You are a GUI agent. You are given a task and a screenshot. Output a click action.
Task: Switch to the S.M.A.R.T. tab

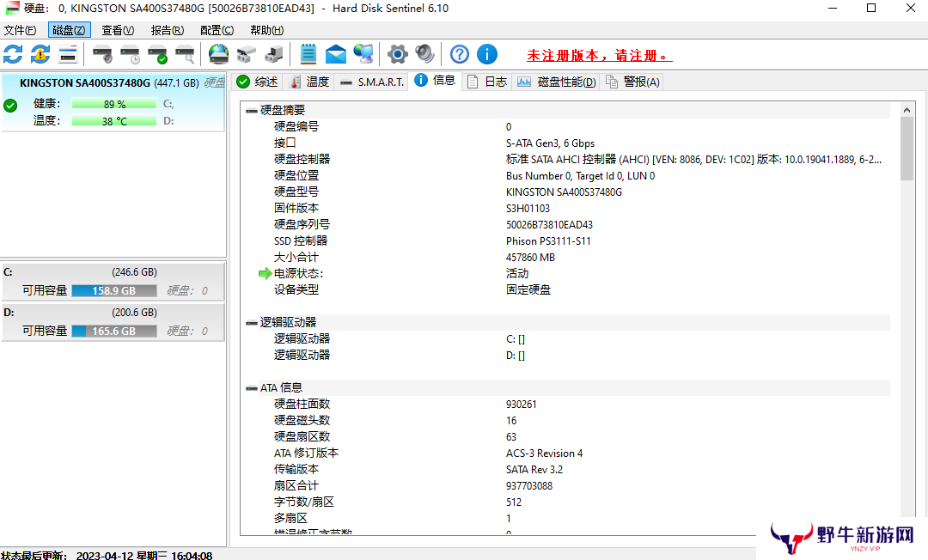click(x=372, y=82)
